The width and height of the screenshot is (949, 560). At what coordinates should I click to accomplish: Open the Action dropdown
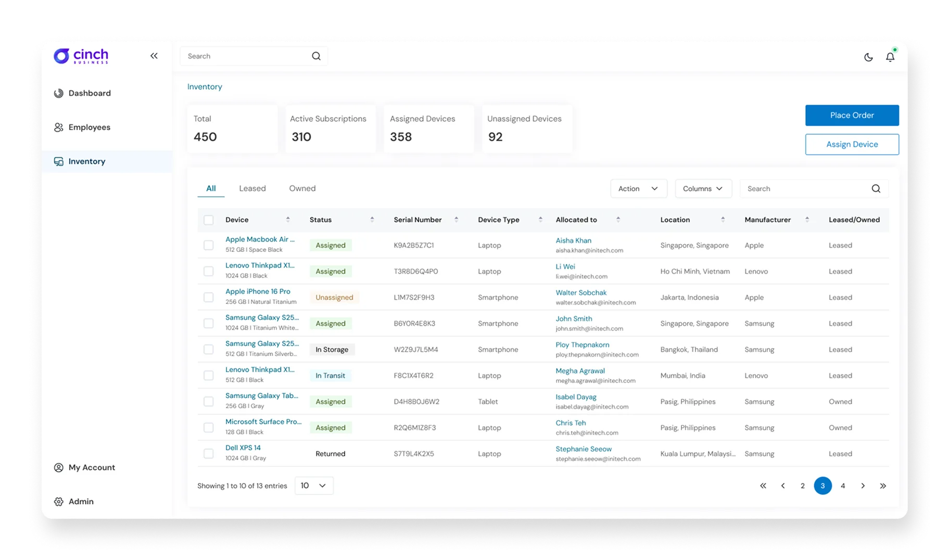[x=638, y=189]
